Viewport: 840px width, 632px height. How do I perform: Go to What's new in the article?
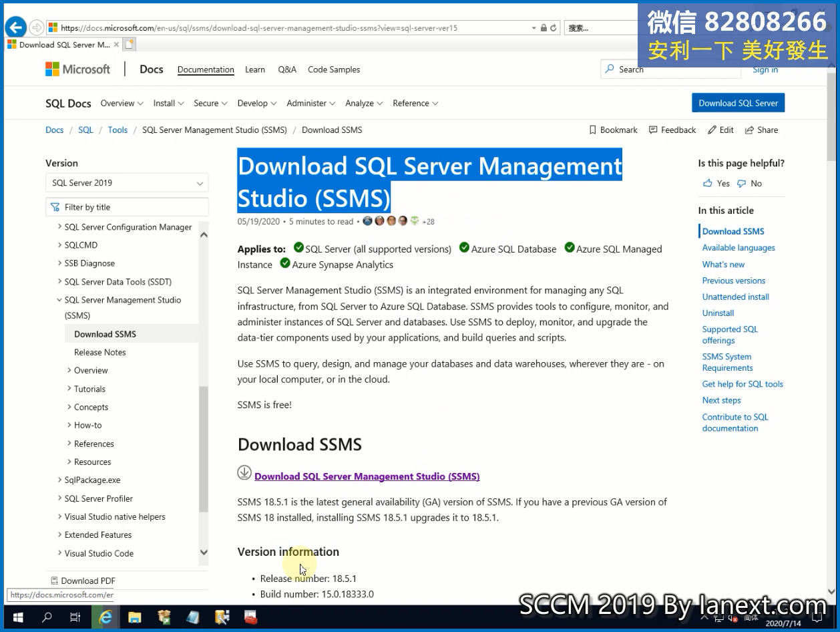point(723,265)
